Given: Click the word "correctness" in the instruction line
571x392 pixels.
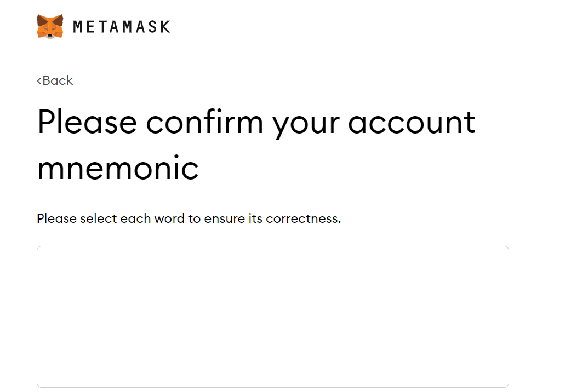Looking at the screenshot, I should (303, 218).
